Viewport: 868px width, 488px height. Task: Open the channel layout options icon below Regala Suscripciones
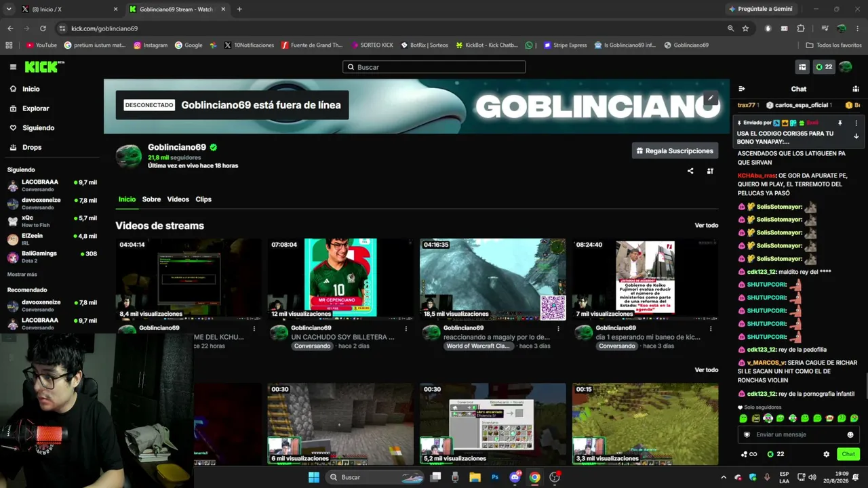pos(710,171)
